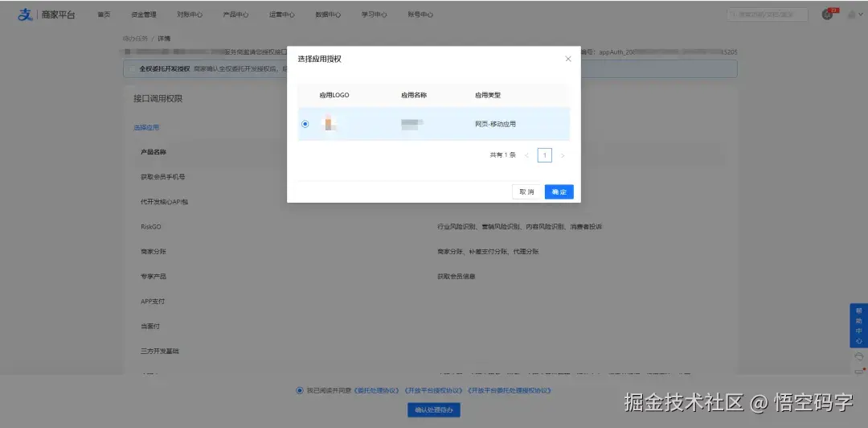Click the blurred app logo thumbnail
Viewport: 868px width, 428px height.
[330, 124]
